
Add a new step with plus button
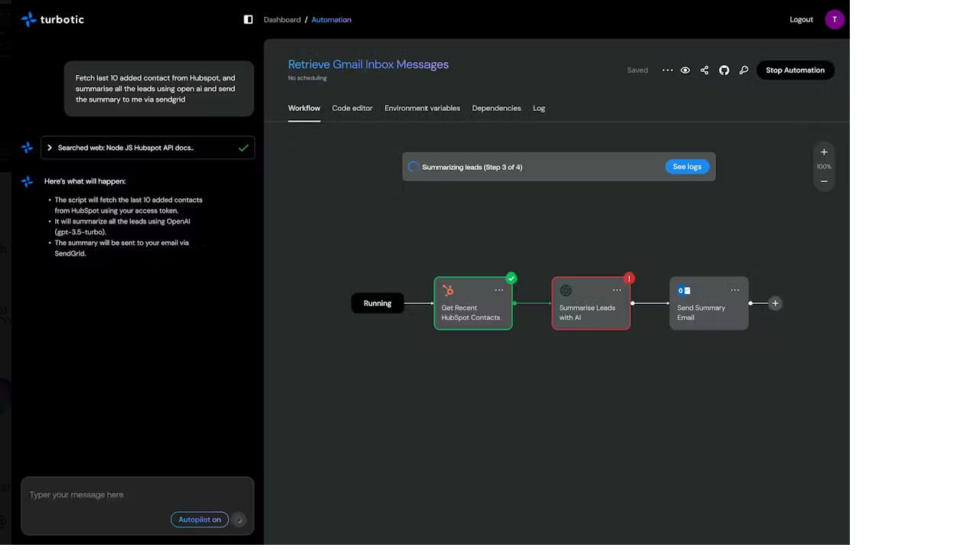click(x=775, y=303)
